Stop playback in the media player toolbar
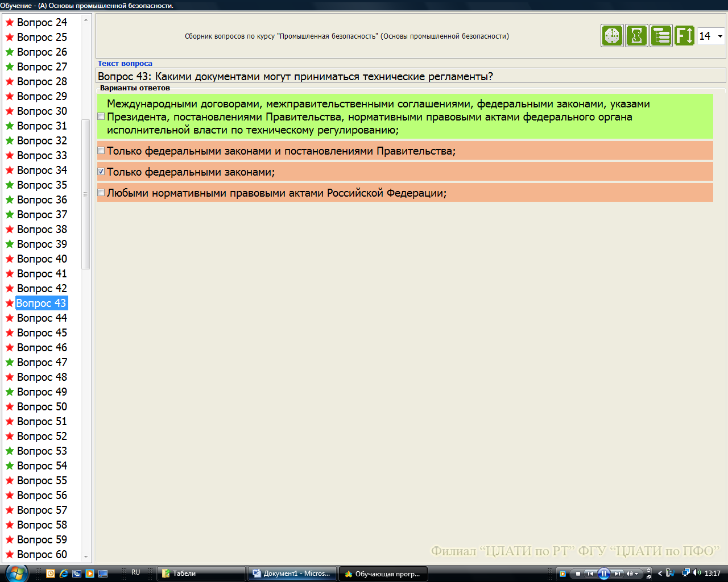 (578, 573)
